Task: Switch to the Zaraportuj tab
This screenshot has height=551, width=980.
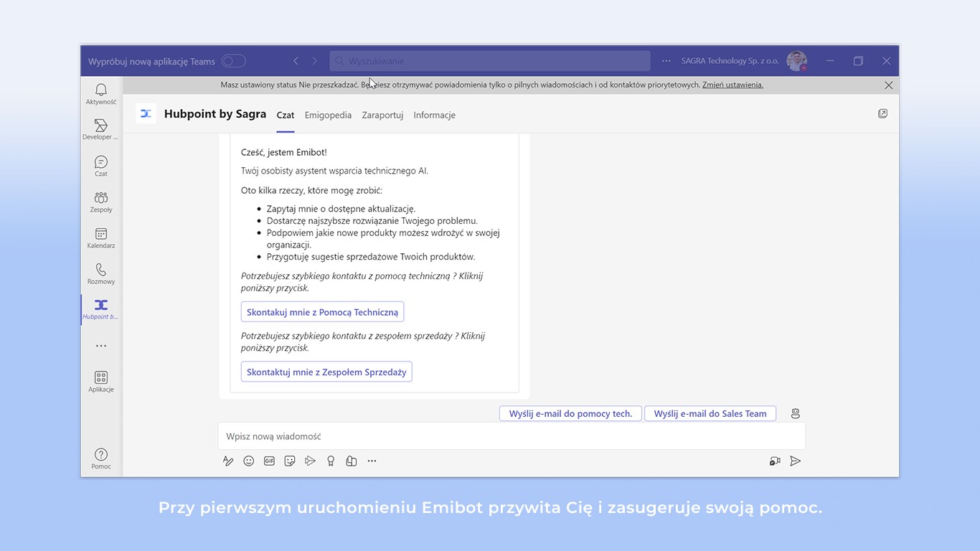Action: (382, 115)
